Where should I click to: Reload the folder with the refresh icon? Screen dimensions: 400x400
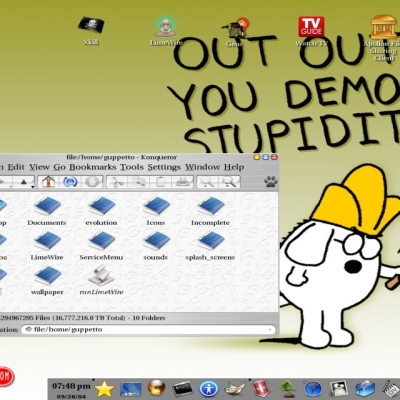click(70, 182)
